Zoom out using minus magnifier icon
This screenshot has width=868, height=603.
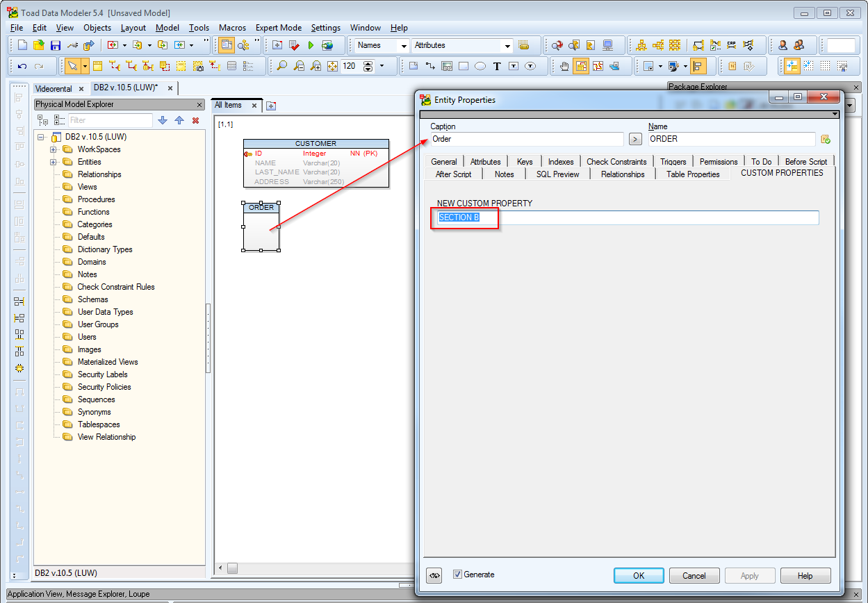tap(299, 66)
